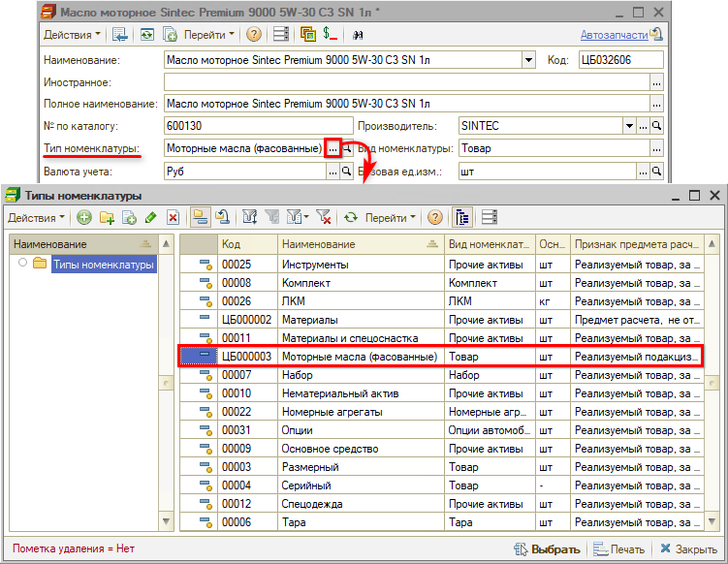Click the green Add item icon

84,218
